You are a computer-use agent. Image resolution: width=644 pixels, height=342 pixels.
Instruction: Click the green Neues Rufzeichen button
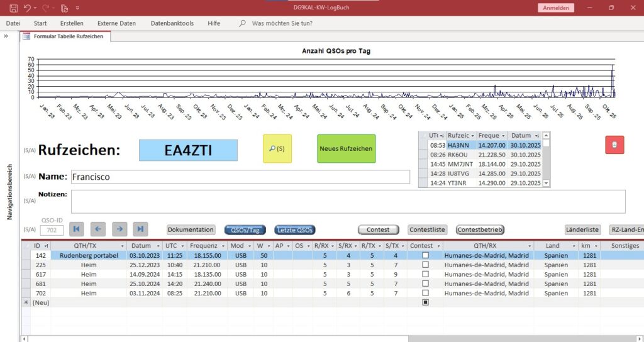346,148
